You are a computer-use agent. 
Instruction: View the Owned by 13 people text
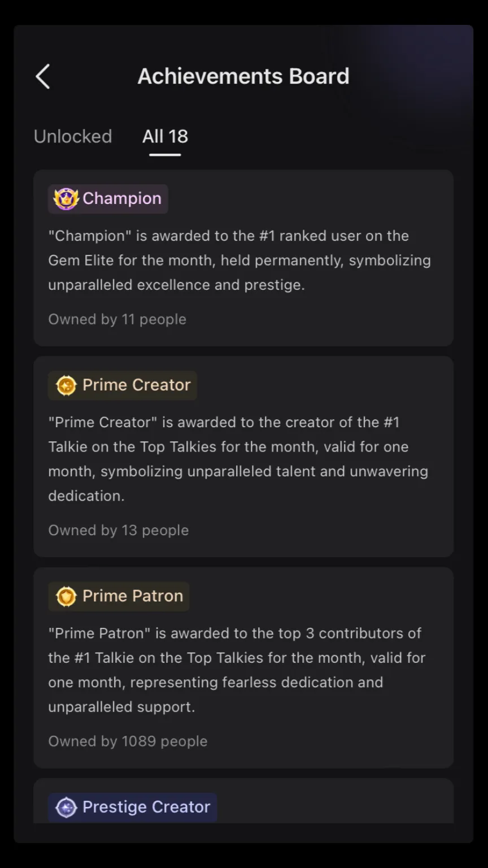pos(119,530)
